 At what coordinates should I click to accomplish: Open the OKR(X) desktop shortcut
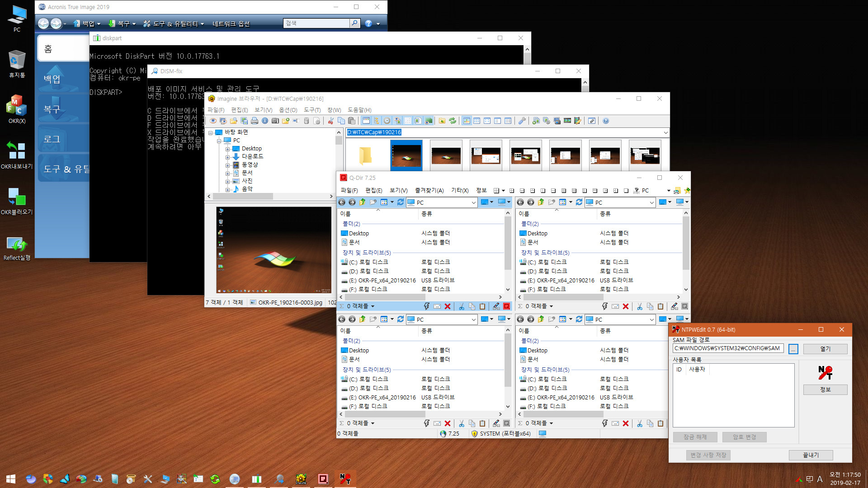click(17, 109)
